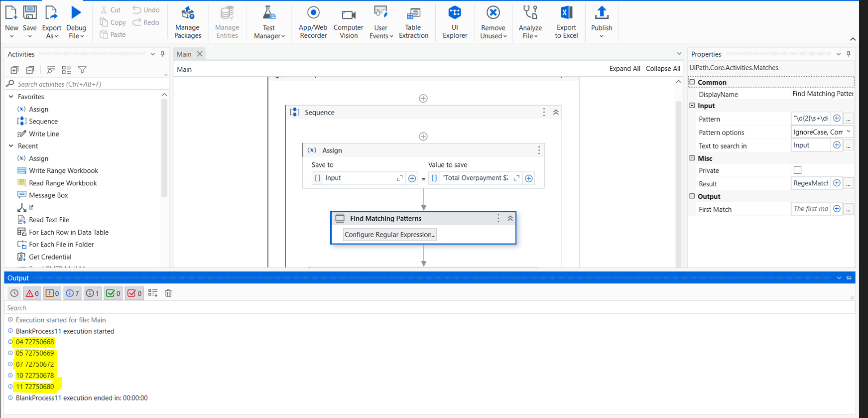Add an activity above the Assign activity
This screenshot has height=418, width=868.
[423, 137]
